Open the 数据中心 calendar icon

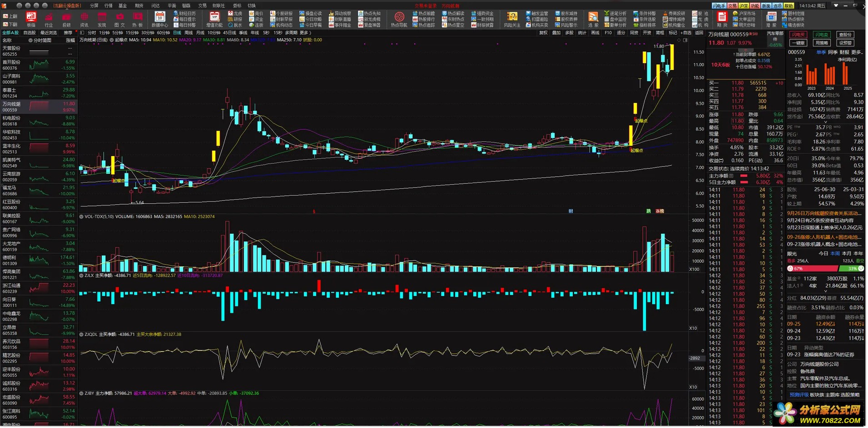point(159,17)
